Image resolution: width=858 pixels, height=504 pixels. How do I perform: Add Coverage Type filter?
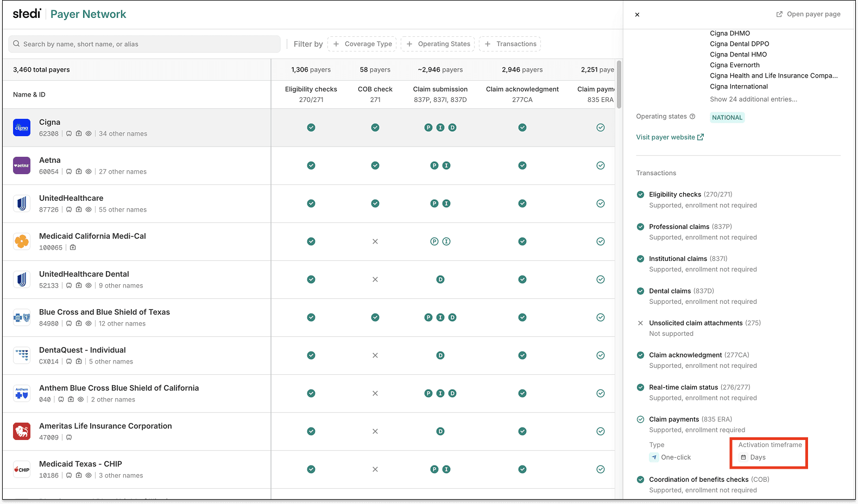coord(362,44)
